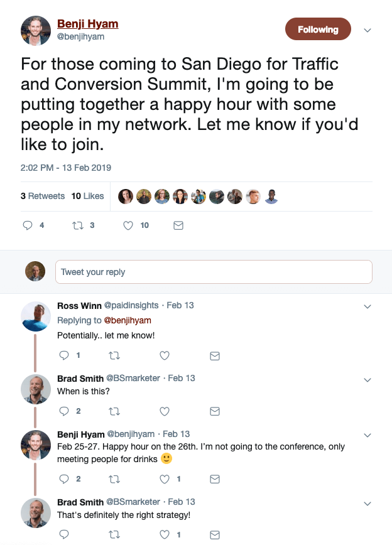Viewport: 392px width, 545px height.
Task: Click the first liker avatar in likes row
Action: [126, 197]
